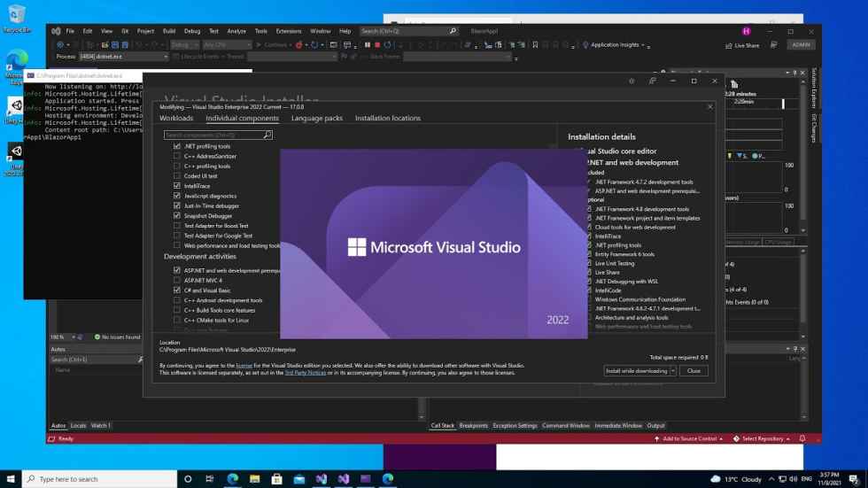Click the Visual Studio logo in the menu bar

tap(56, 31)
